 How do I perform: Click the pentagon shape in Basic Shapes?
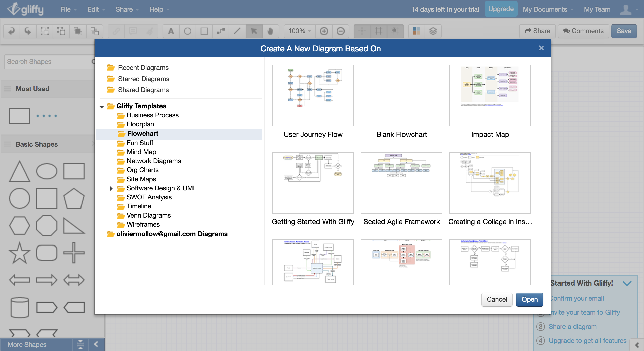tap(74, 198)
